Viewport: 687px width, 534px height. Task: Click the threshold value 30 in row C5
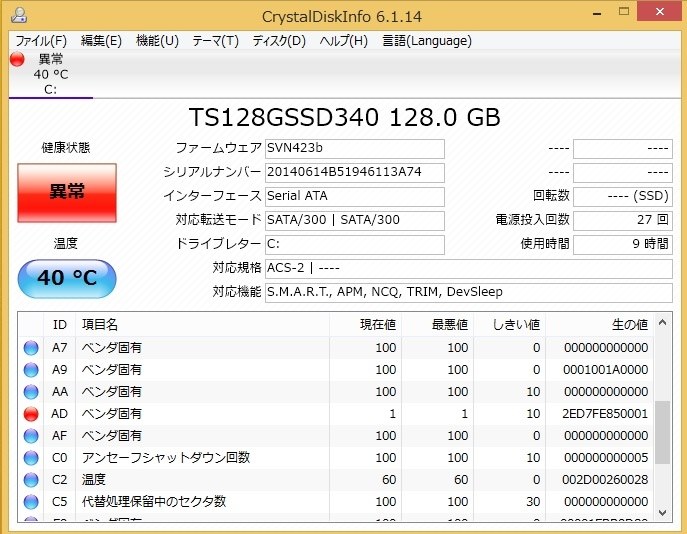pyautogui.click(x=532, y=502)
